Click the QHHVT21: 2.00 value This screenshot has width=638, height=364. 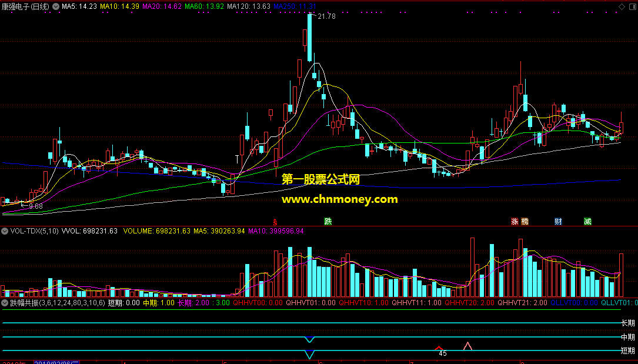(x=522, y=303)
